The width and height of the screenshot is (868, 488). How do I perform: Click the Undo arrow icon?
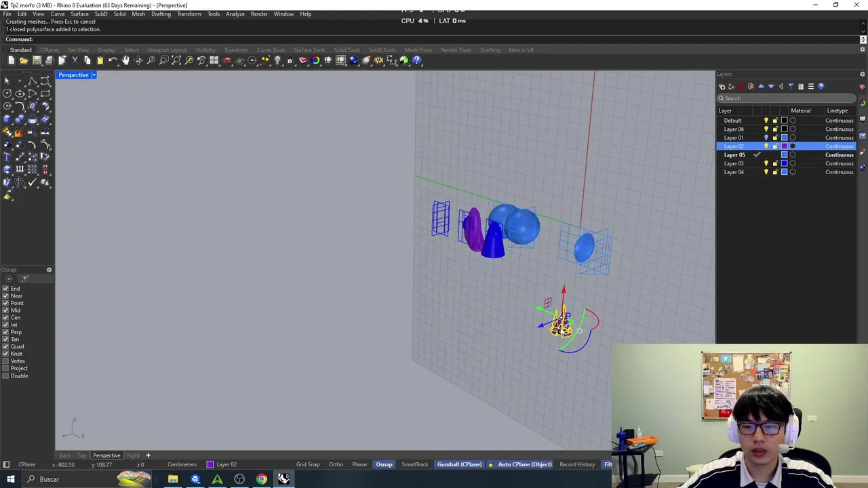[x=113, y=60]
